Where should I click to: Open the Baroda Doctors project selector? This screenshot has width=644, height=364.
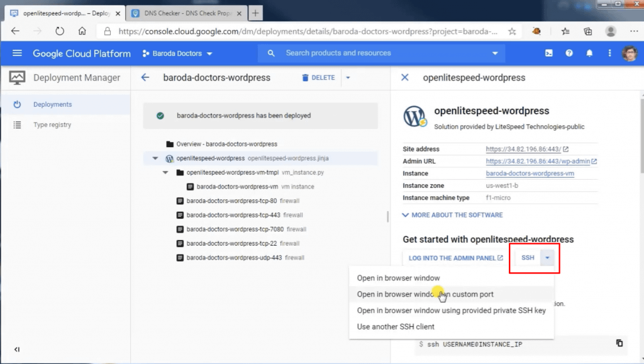177,53
